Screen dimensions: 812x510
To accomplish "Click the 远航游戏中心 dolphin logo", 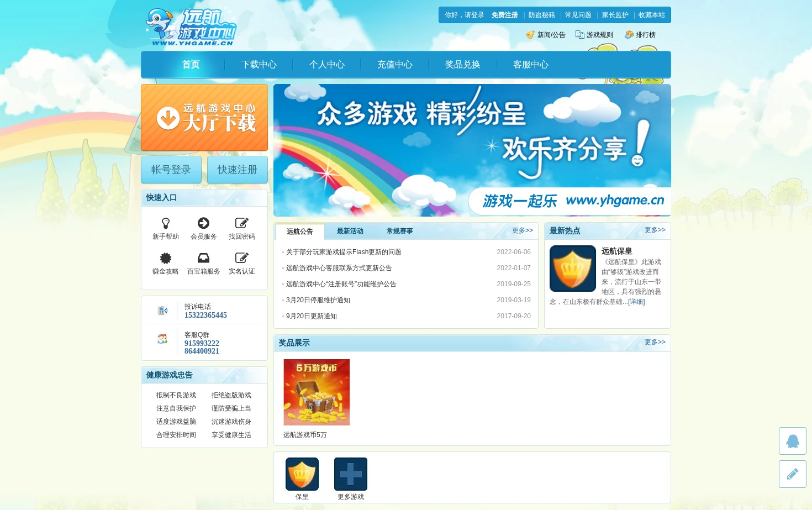I will [191, 27].
